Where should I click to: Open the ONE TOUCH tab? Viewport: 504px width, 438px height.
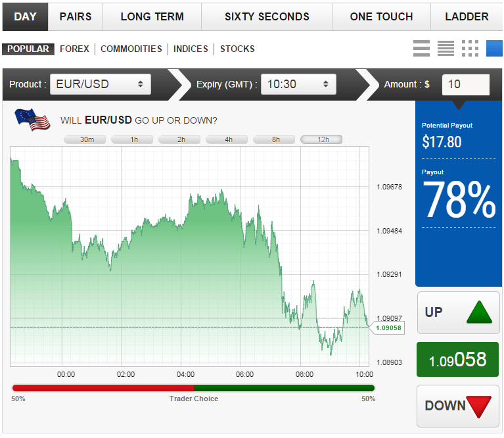[x=381, y=16]
